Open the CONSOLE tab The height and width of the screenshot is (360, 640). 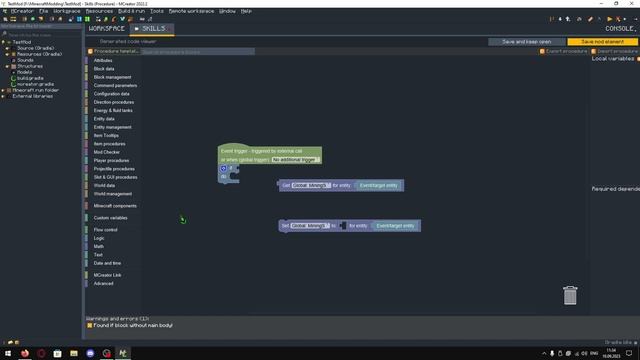620,29
